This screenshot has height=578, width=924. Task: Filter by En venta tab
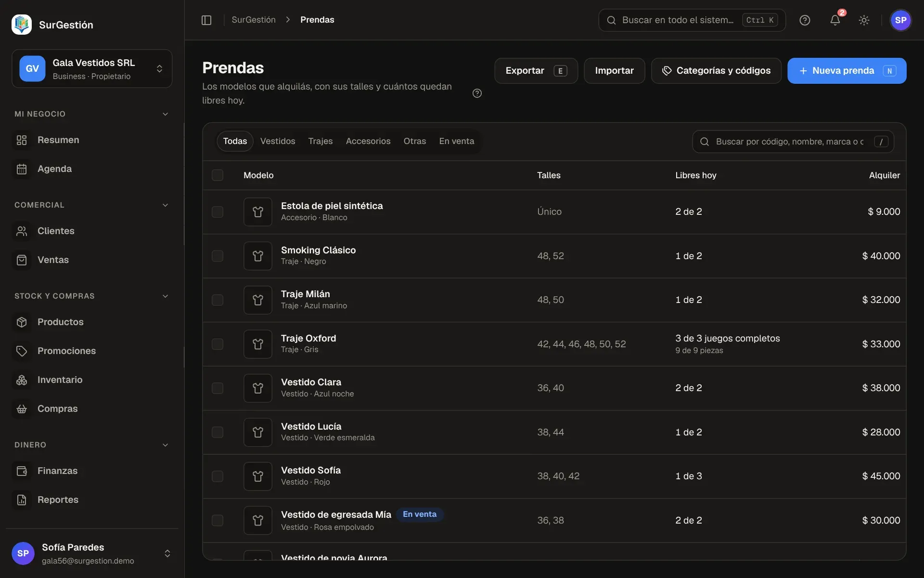tap(457, 141)
